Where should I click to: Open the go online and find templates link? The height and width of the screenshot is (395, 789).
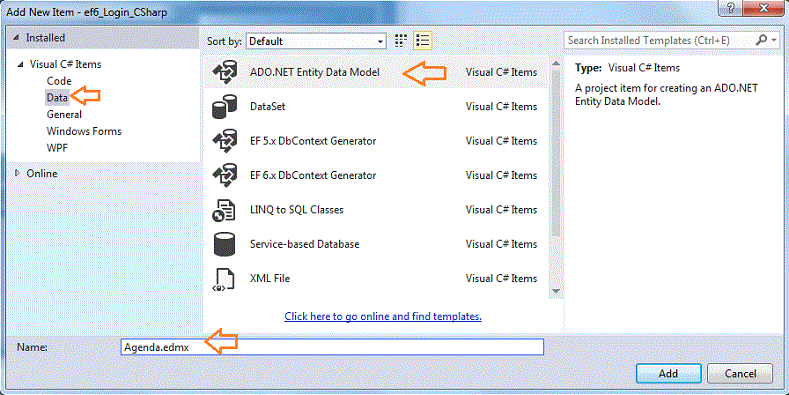point(383,317)
